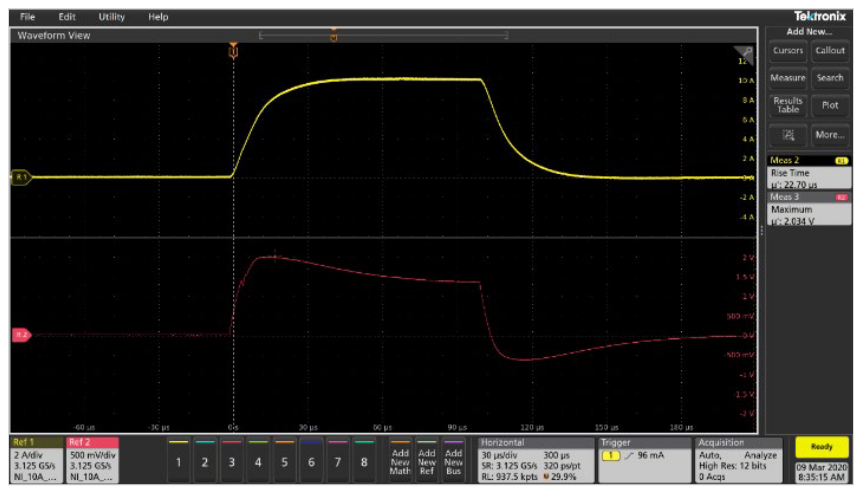
Task: Open the Ref 2 settings badge
Action: click(x=92, y=460)
